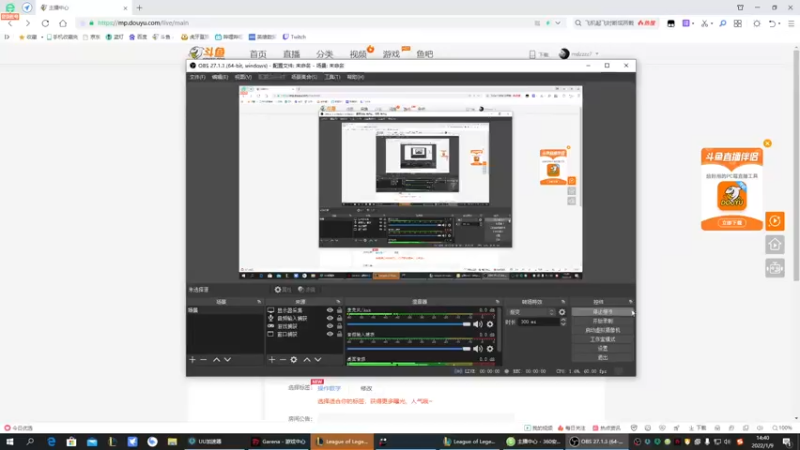Toggle visibility eye of 显示器采集 source
Viewport: 800px width, 450px height.
point(330,310)
